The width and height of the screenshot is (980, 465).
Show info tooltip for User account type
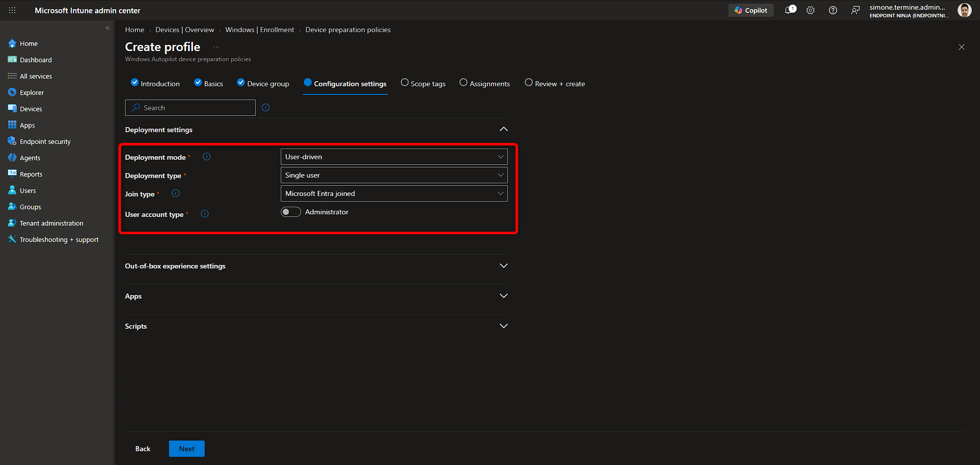point(205,214)
